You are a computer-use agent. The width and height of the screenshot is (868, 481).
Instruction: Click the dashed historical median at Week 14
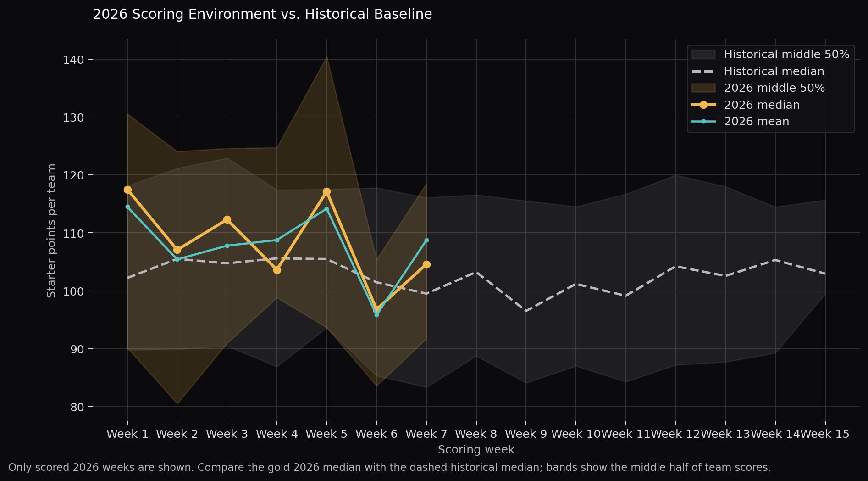click(x=775, y=260)
